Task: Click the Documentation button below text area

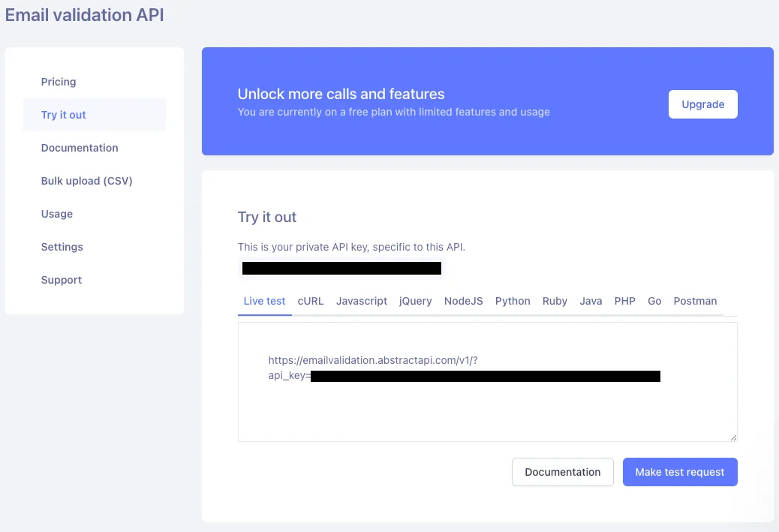Action: click(562, 472)
